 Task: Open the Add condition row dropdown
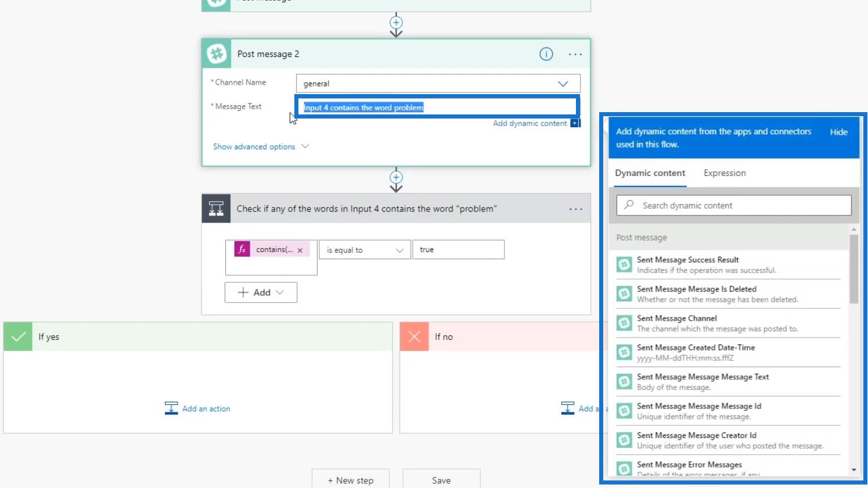tap(261, 292)
